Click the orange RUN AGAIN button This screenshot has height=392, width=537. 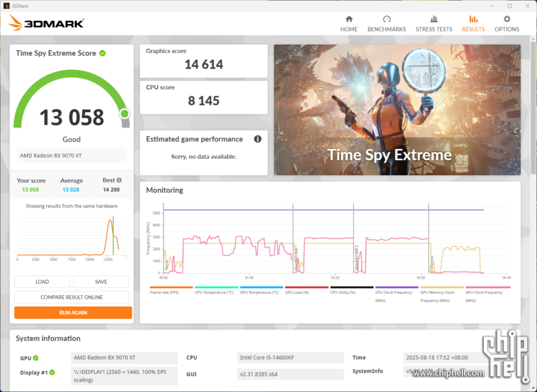73,313
